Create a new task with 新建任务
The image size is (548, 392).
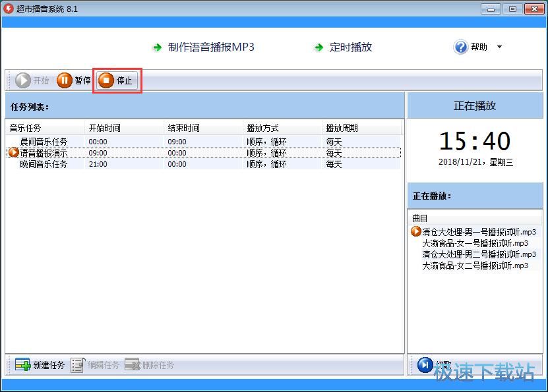pyautogui.click(x=40, y=365)
